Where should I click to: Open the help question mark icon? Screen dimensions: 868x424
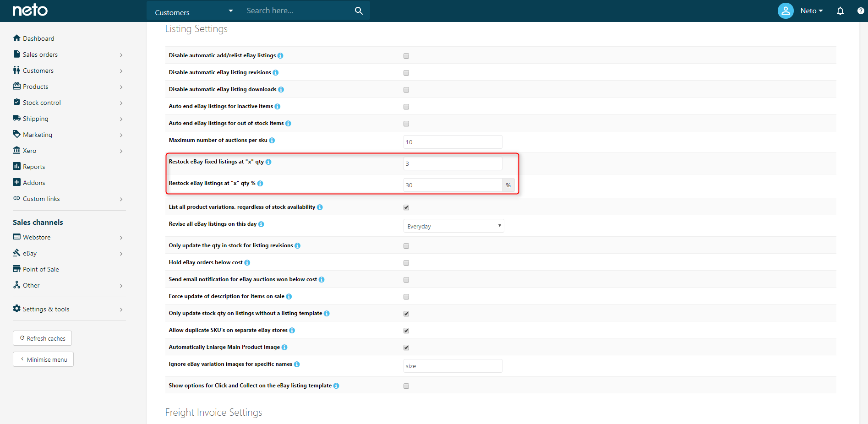click(861, 11)
